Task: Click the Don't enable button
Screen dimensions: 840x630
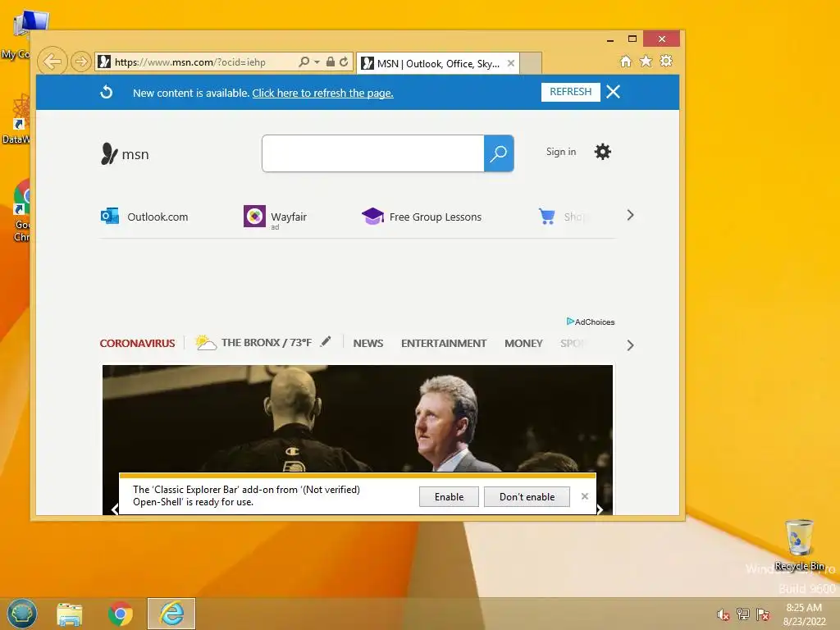Action: point(527,496)
